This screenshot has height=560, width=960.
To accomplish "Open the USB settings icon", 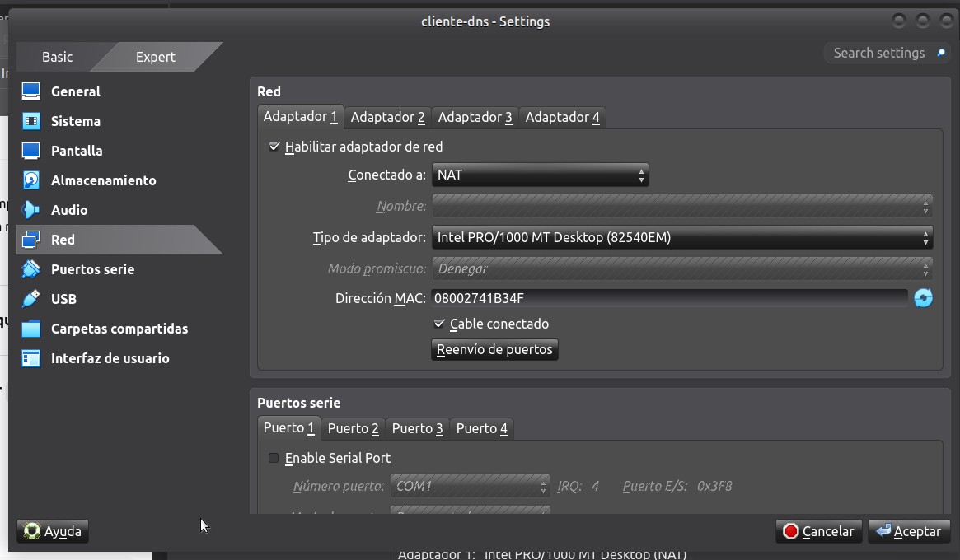I will click(x=31, y=299).
